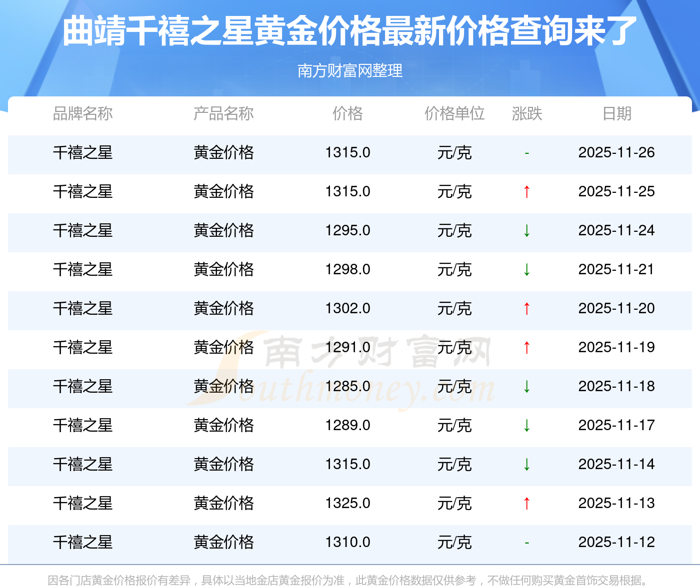The image size is (700, 588).
Task: Select the date 2025-11-14
Action: 616,464
